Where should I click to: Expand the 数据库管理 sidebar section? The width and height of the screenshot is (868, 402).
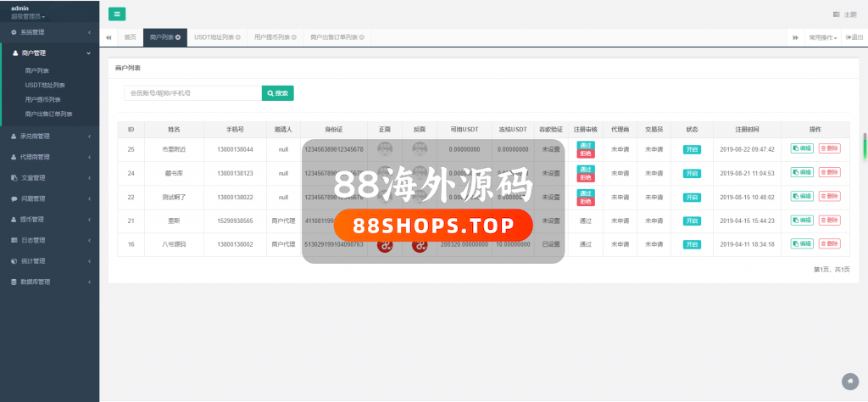click(x=48, y=282)
